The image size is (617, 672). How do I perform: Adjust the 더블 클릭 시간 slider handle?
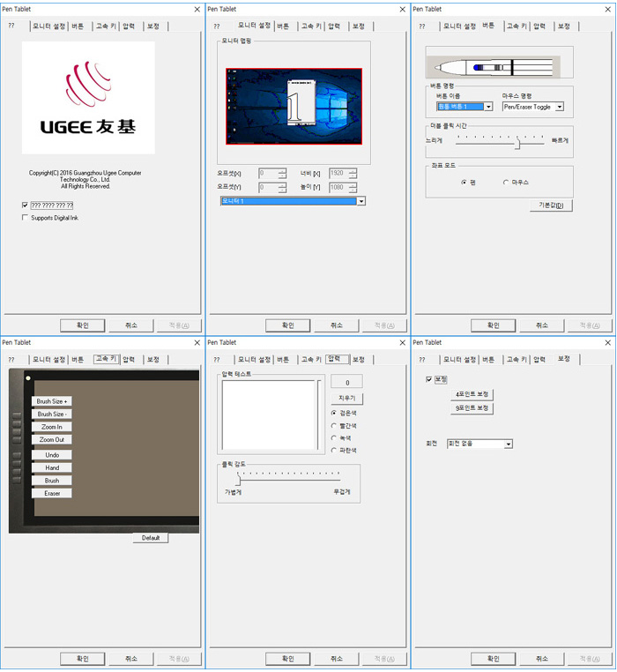pos(517,143)
